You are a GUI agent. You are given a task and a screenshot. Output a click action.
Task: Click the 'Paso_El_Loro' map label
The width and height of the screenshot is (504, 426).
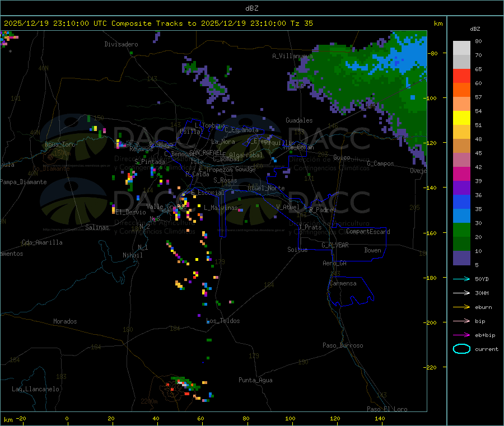pyautogui.click(x=387, y=409)
